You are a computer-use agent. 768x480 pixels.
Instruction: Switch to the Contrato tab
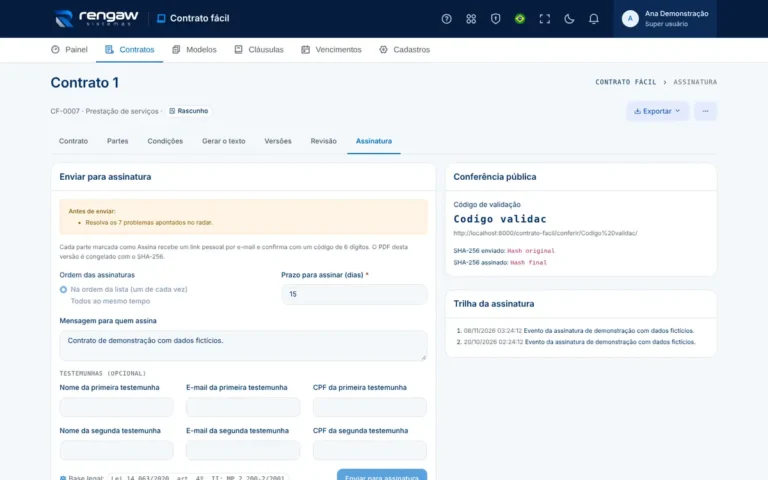point(73,141)
